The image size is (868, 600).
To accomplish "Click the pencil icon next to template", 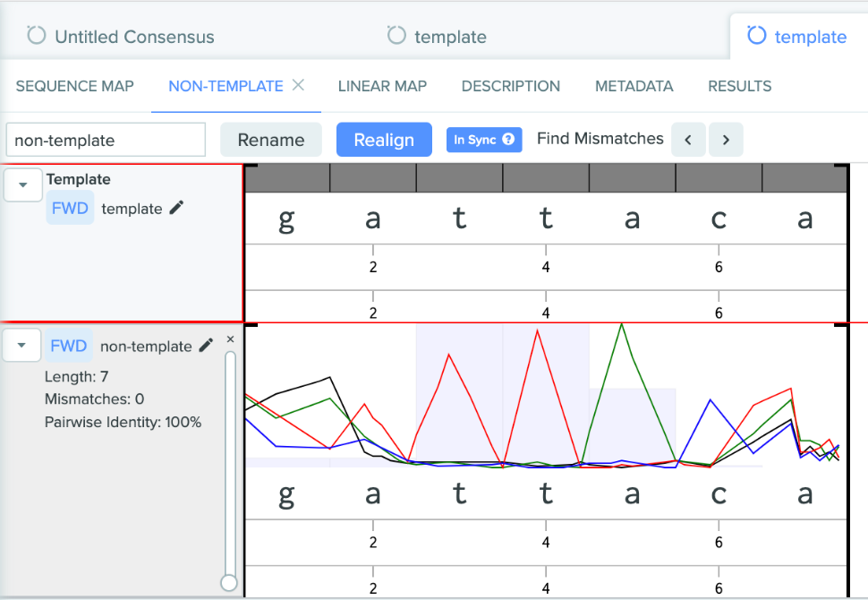I will 176,208.
